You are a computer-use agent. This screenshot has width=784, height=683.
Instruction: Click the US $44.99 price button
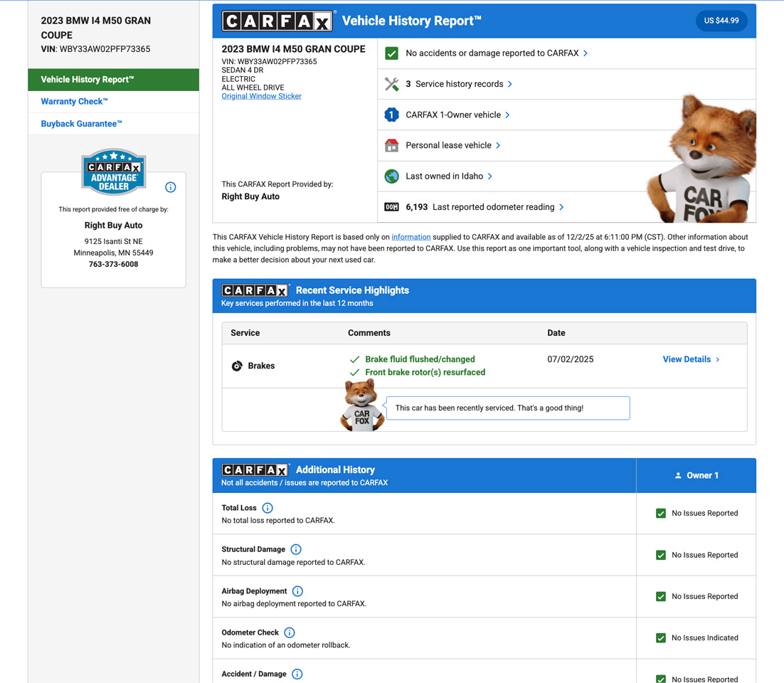click(721, 21)
